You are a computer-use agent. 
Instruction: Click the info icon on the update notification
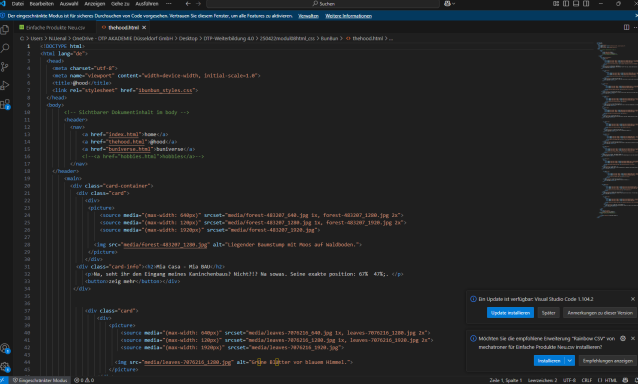click(x=473, y=299)
